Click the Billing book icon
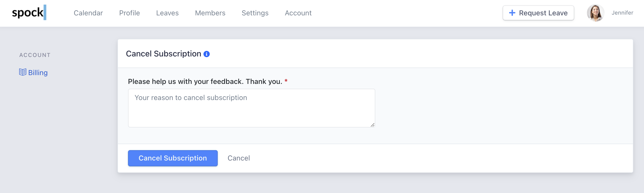 tap(23, 72)
